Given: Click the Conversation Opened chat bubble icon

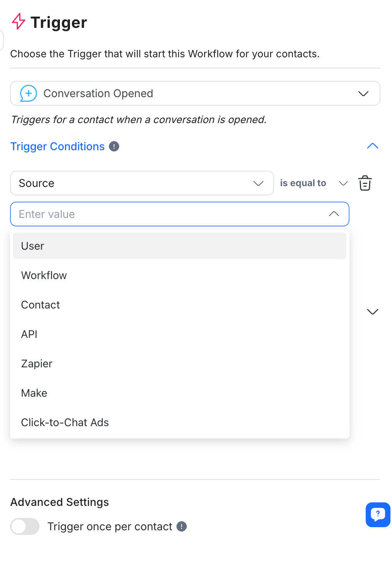Looking at the screenshot, I should point(29,93).
